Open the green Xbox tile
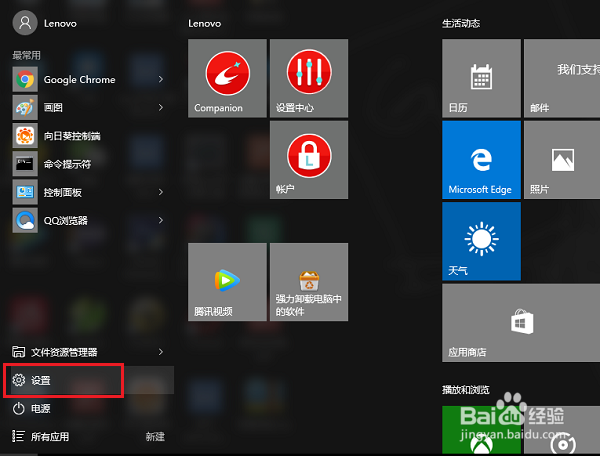This screenshot has height=456, width=600. pyautogui.click(x=481, y=430)
